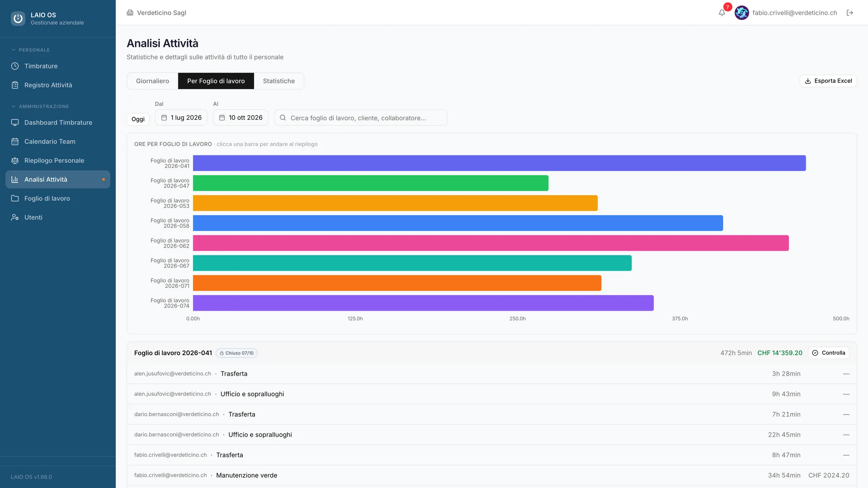
Task: Click the Utenti person icon
Action: [x=15, y=217]
